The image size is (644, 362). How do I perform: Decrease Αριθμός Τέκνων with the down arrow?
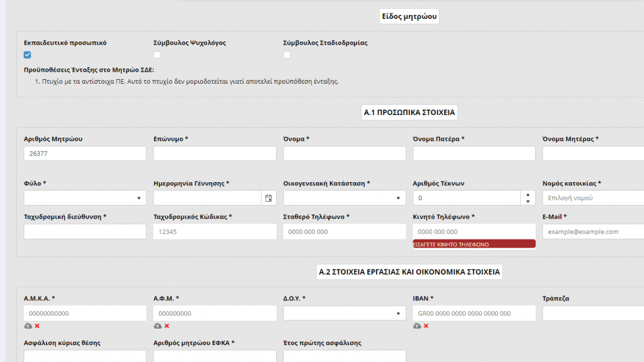click(x=528, y=202)
